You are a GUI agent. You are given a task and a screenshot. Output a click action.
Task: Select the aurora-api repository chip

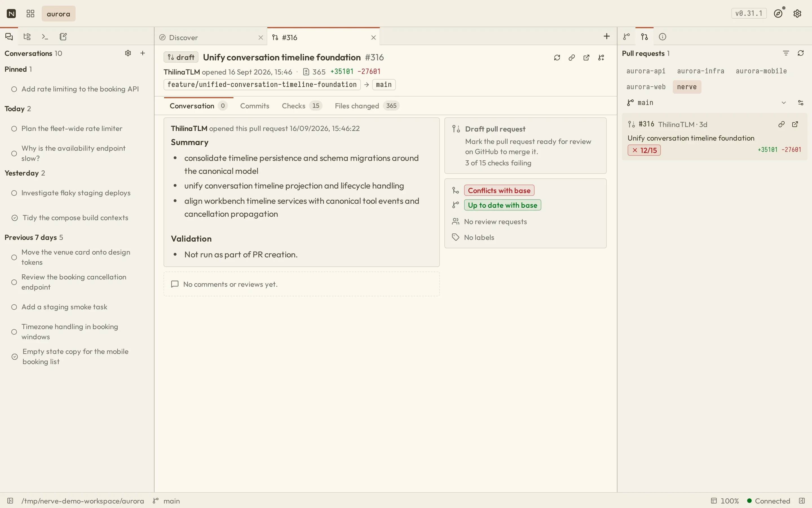click(x=646, y=71)
